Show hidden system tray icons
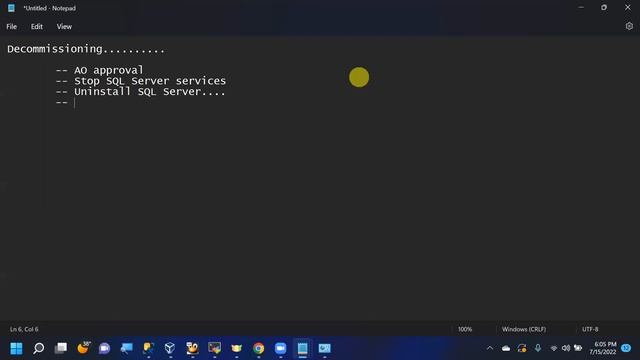Image resolution: width=640 pixels, height=360 pixels. click(490, 348)
